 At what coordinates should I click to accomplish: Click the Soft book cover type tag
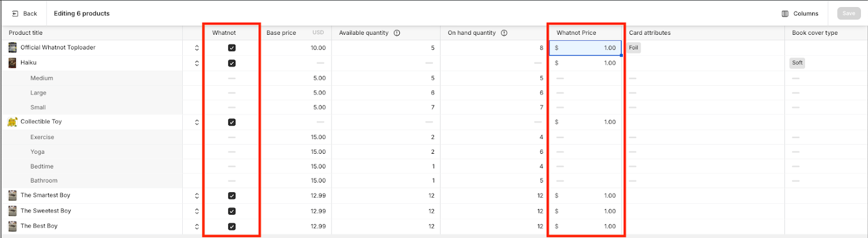click(797, 63)
